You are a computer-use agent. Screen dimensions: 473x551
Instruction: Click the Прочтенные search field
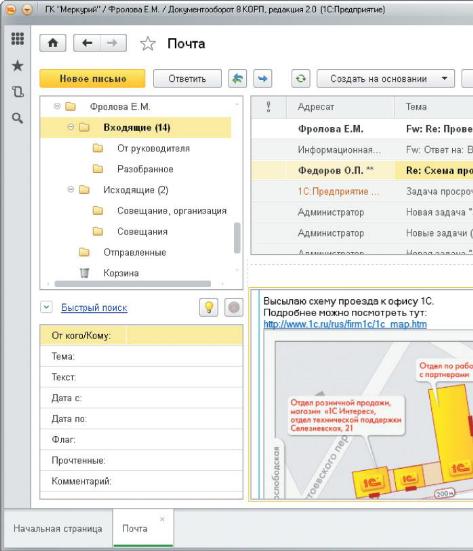point(142,460)
